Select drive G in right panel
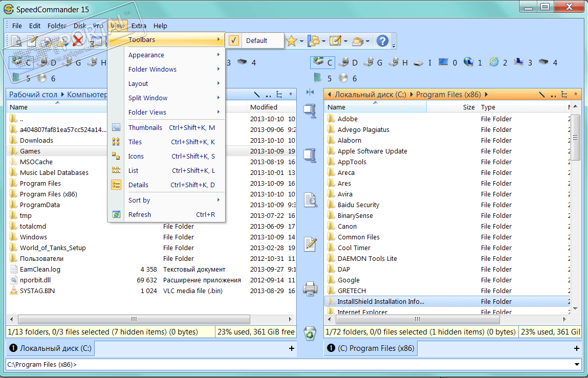This screenshot has width=588, height=378. pyautogui.click(x=373, y=62)
